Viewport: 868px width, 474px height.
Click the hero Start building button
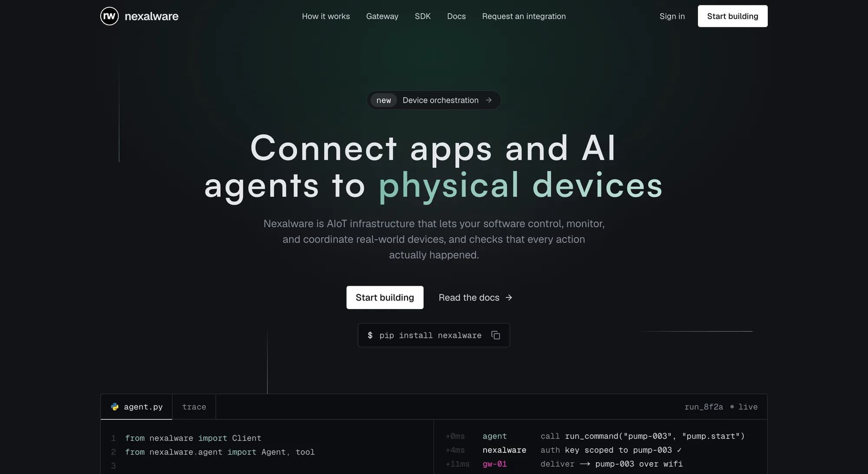[x=385, y=297]
